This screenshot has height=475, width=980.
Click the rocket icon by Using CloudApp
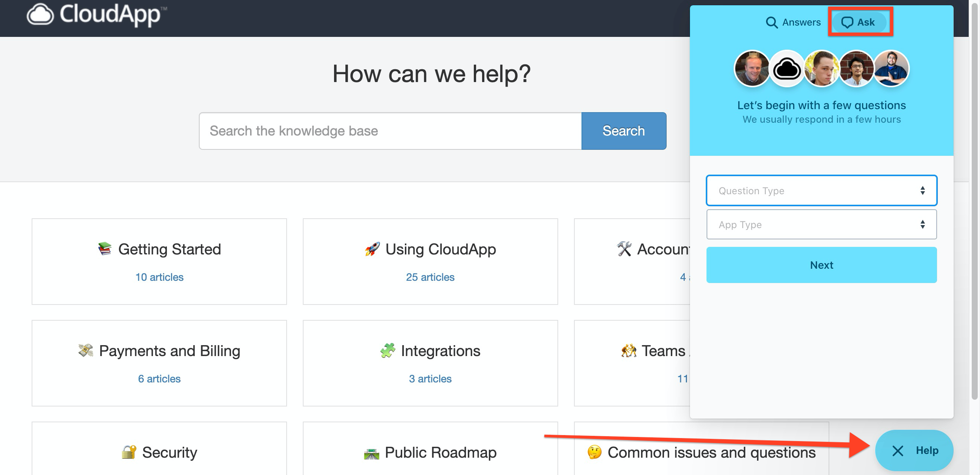coord(372,249)
